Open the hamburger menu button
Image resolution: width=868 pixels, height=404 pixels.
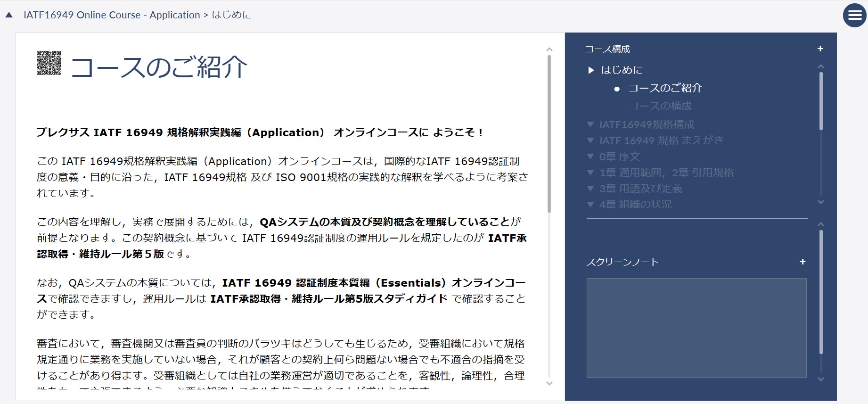click(855, 16)
